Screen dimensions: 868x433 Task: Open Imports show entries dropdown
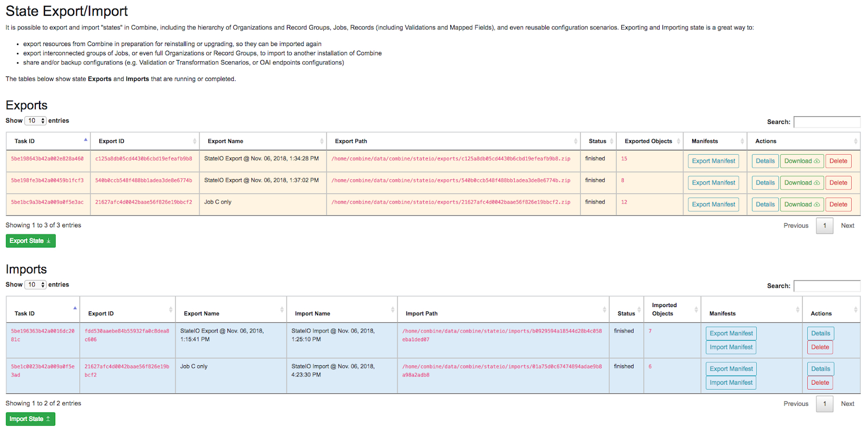(36, 284)
